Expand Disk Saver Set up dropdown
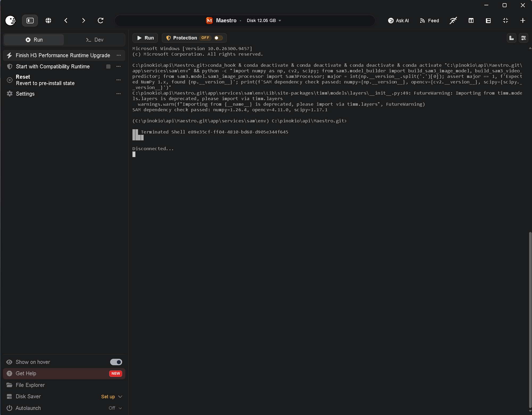Viewport: 532px width, 415px height. tap(111, 397)
